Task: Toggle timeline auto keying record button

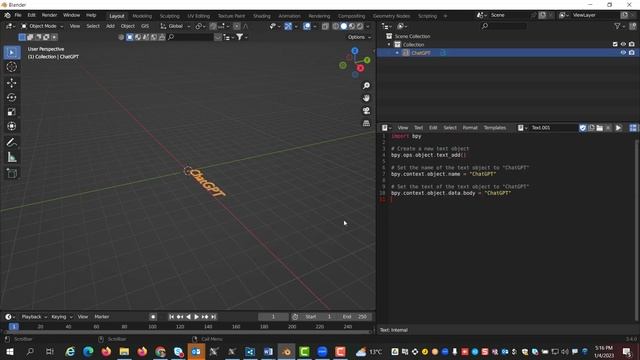Action: point(153,317)
